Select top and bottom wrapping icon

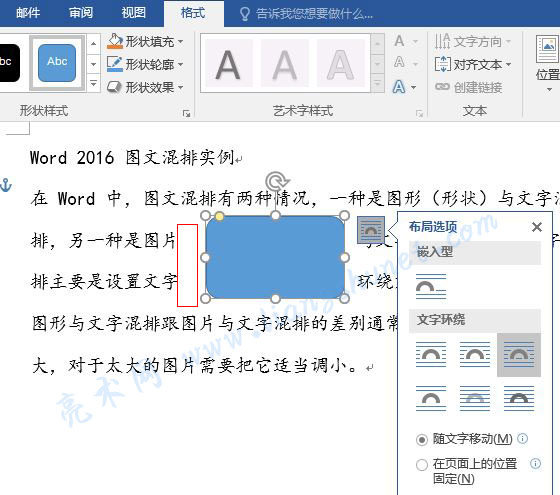tap(431, 398)
